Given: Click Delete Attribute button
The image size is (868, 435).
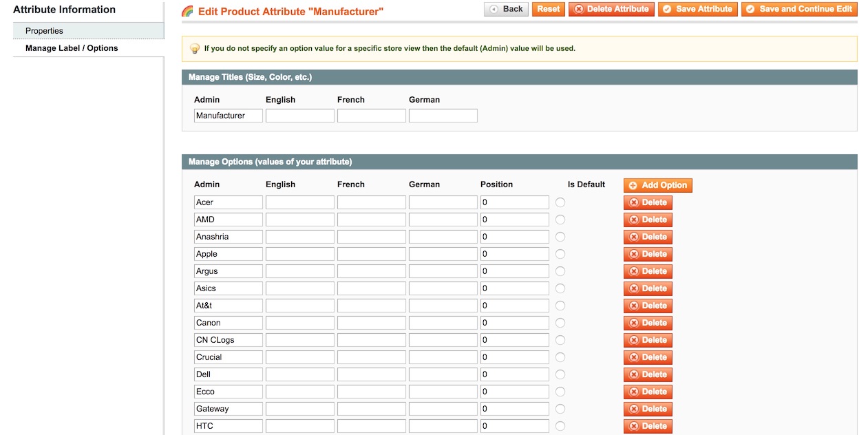Looking at the screenshot, I should click(611, 9).
